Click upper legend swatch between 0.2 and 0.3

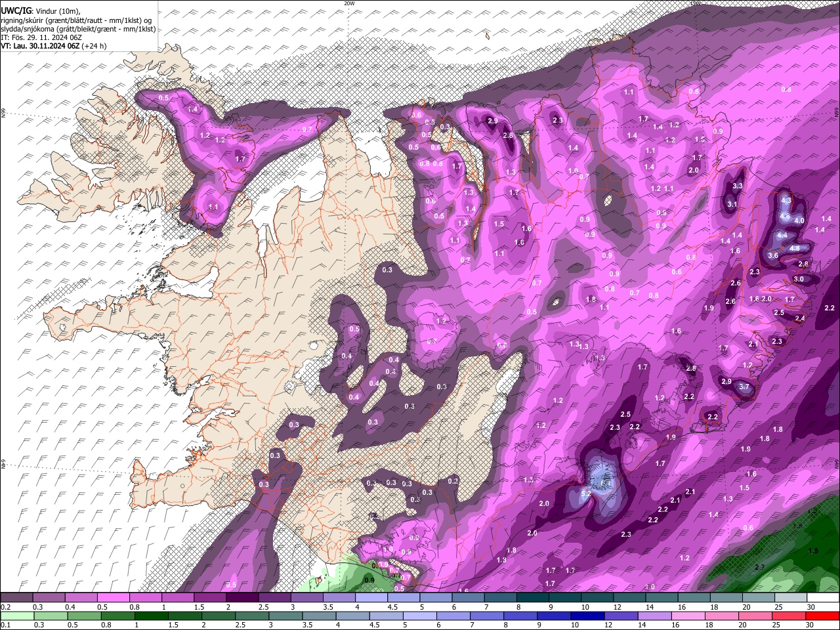[x=16, y=598]
